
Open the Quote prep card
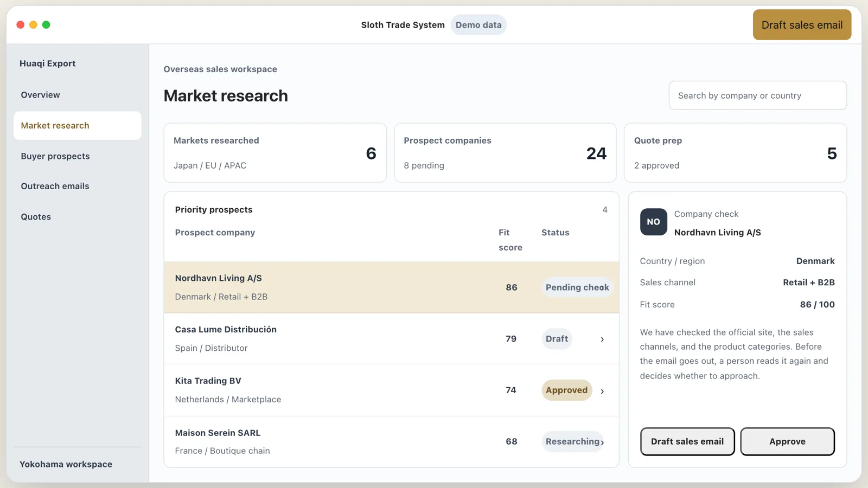735,153
